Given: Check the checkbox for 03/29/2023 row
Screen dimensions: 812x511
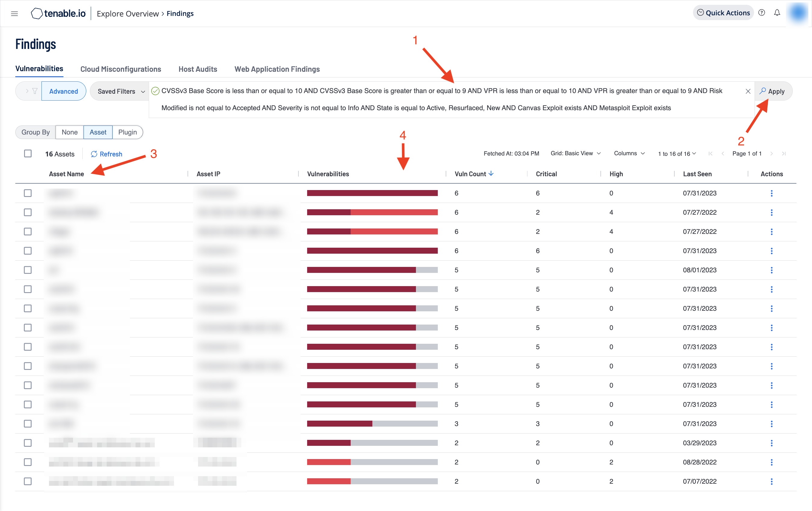Looking at the screenshot, I should pyautogui.click(x=28, y=443).
